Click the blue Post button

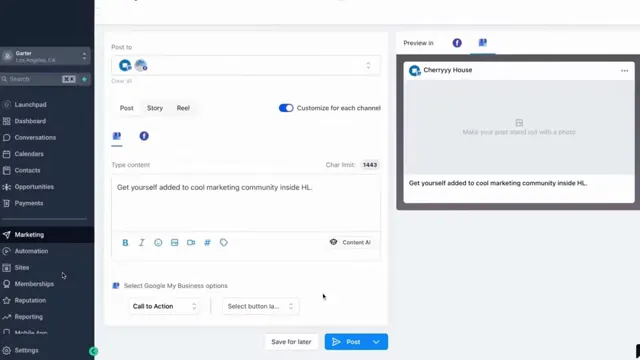pyautogui.click(x=347, y=342)
